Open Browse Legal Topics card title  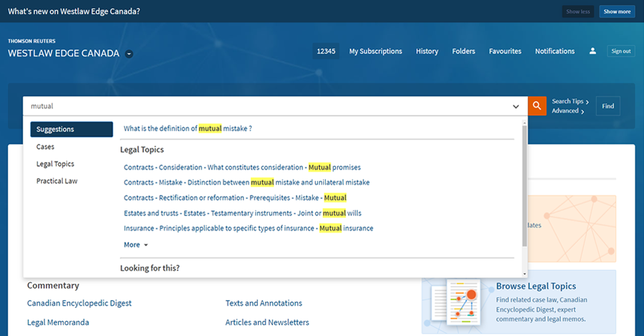pyautogui.click(x=536, y=286)
